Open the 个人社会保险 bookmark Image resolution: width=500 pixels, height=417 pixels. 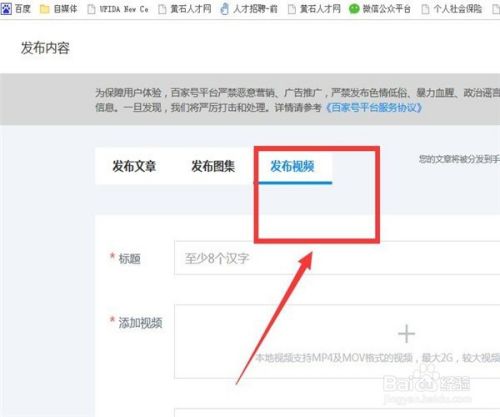tap(451, 9)
